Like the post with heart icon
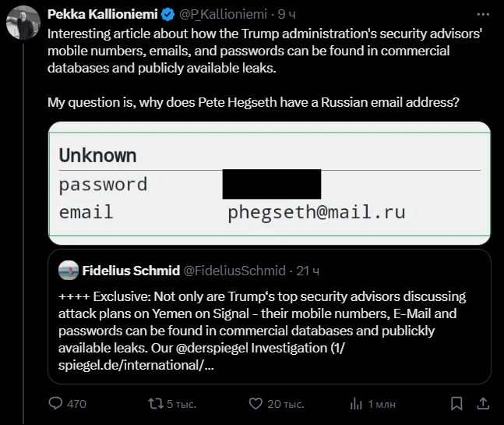504x425 pixels. click(255, 403)
